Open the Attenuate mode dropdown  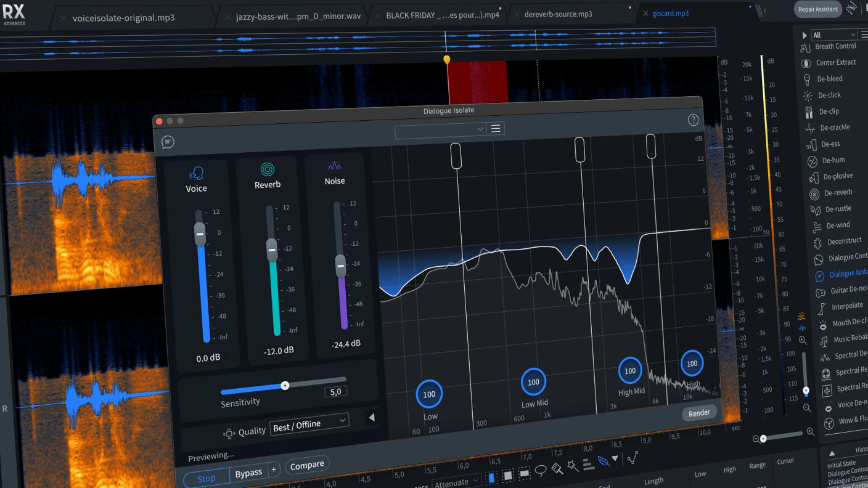456,482
